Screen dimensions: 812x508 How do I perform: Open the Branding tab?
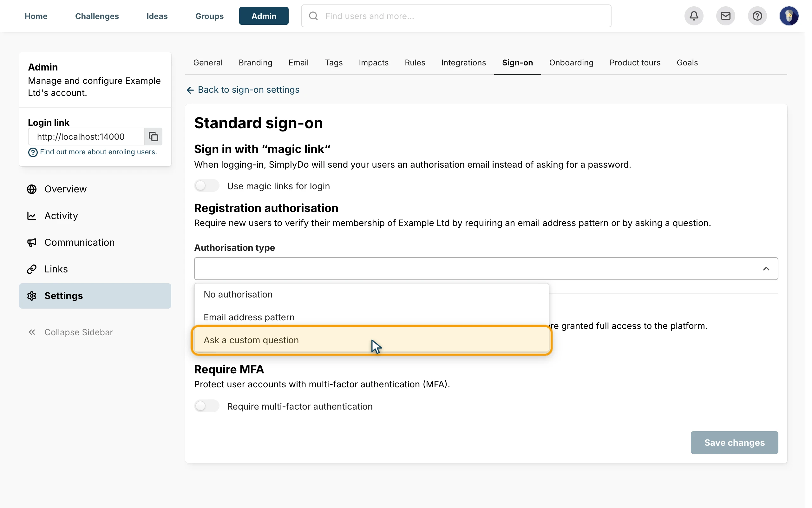[x=255, y=63]
